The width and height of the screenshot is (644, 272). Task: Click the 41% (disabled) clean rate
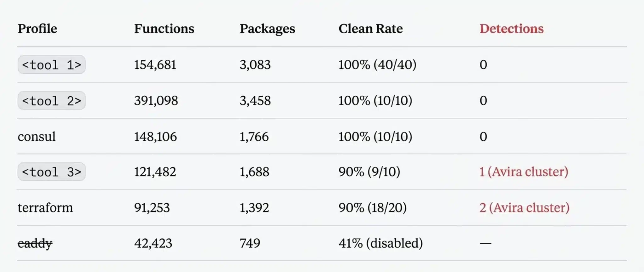[380, 243]
